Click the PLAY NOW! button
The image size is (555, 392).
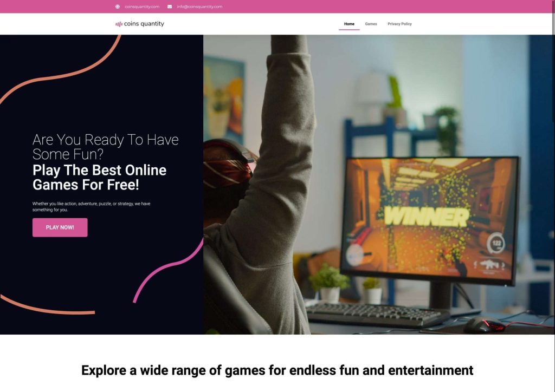tap(60, 227)
